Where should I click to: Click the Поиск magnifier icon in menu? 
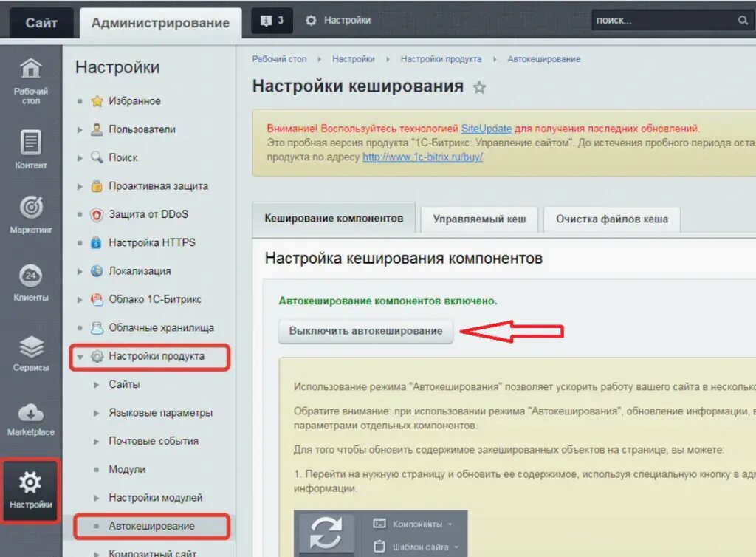[x=97, y=157]
